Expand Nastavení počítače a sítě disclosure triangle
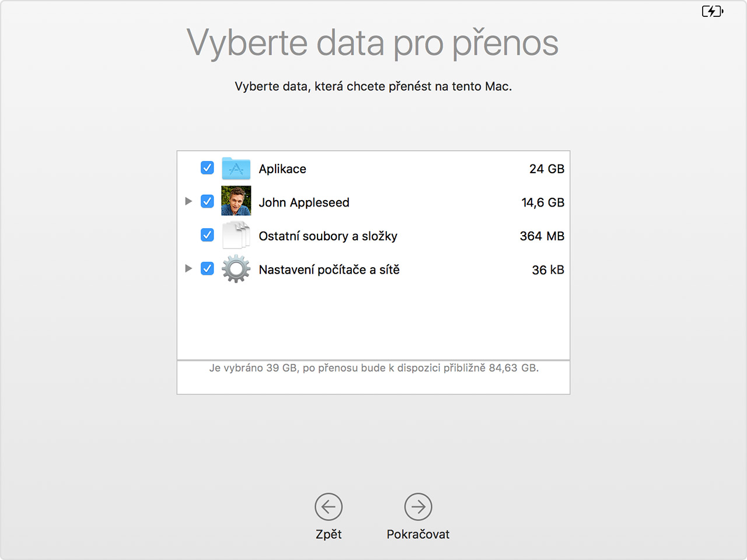The height and width of the screenshot is (560, 747). [189, 268]
